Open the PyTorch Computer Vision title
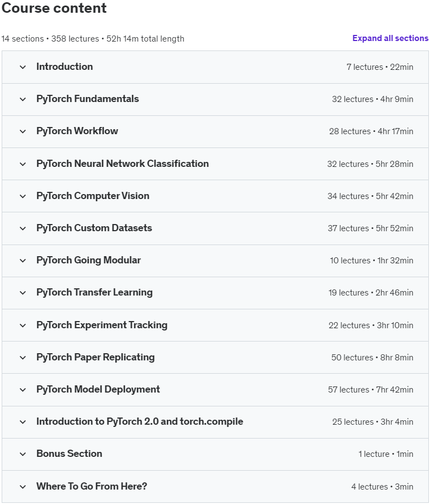Viewport: 430px width, 504px height. [x=93, y=196]
